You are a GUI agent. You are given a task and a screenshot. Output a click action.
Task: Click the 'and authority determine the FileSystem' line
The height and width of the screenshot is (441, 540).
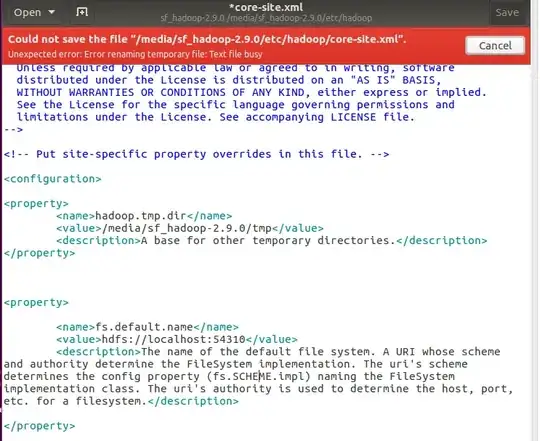click(236, 364)
